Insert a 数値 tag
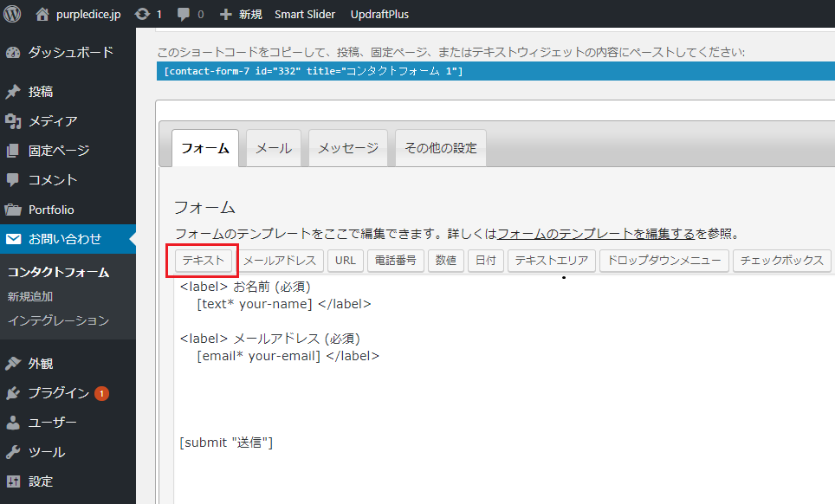Screen dimensions: 835x504 click(446, 261)
